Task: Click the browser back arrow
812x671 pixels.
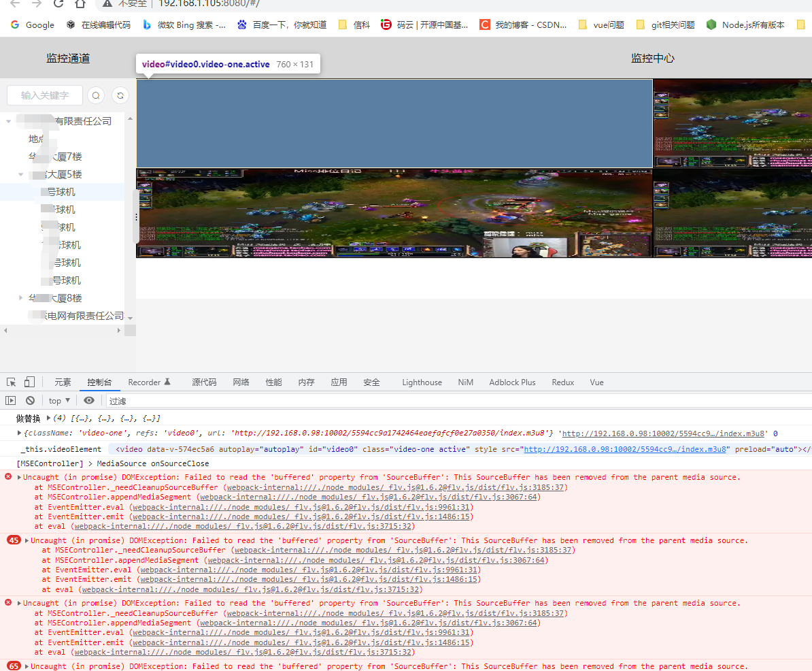Action: 15,5
